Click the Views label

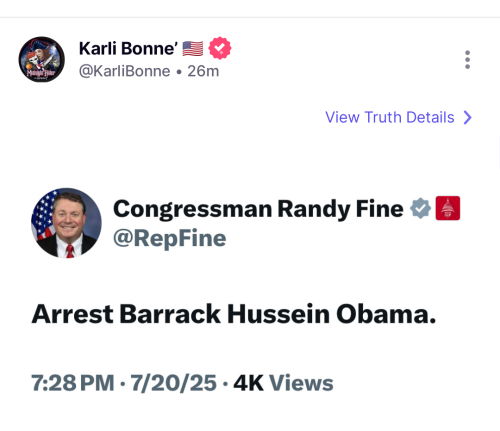[x=301, y=383]
